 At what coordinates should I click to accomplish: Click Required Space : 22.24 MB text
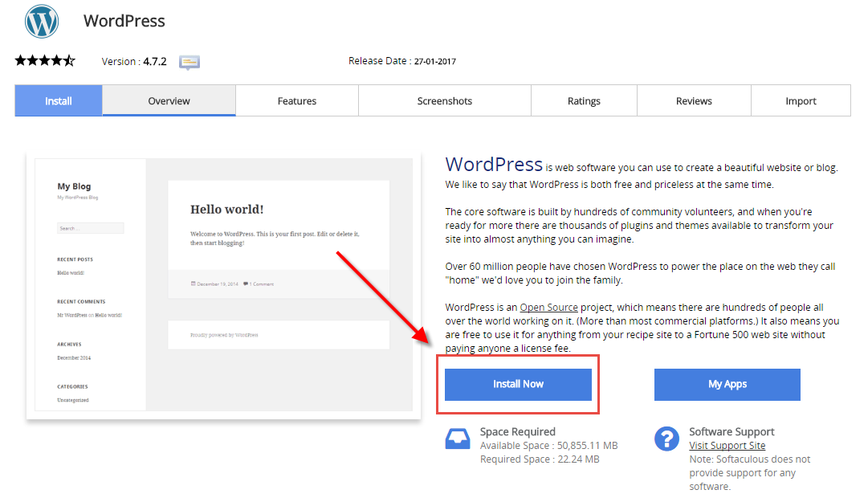pyautogui.click(x=540, y=459)
